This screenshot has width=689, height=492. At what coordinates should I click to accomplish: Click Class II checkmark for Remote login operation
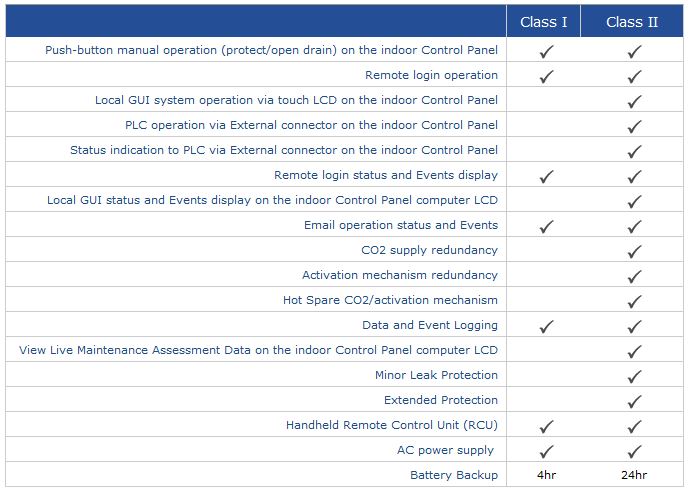[634, 76]
